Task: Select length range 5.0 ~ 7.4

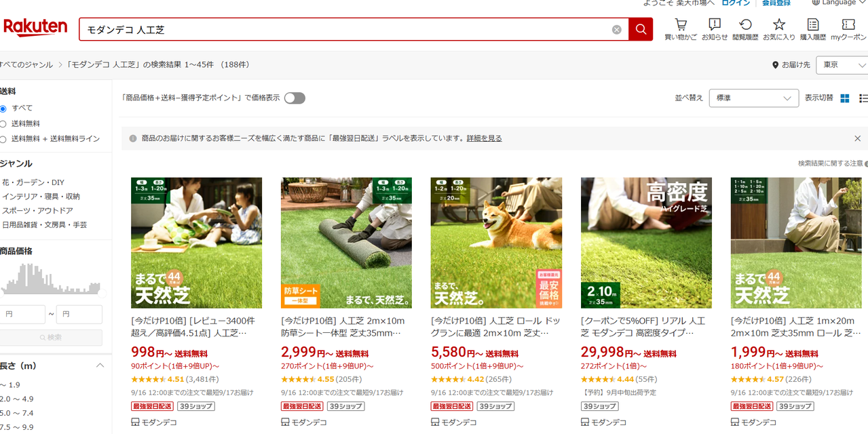Action: pos(16,414)
